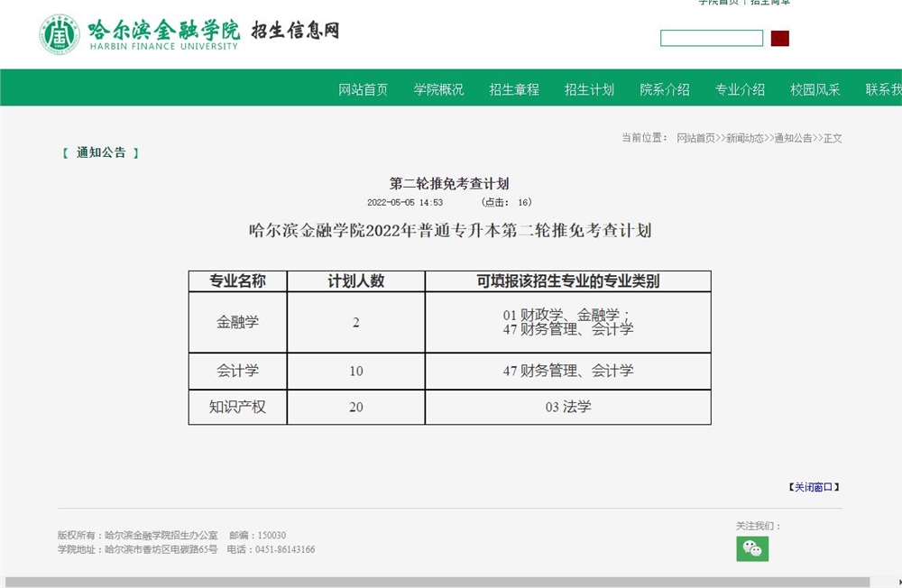Click the 会计学 major name cell
This screenshot has height=588, width=902.
[x=237, y=371]
